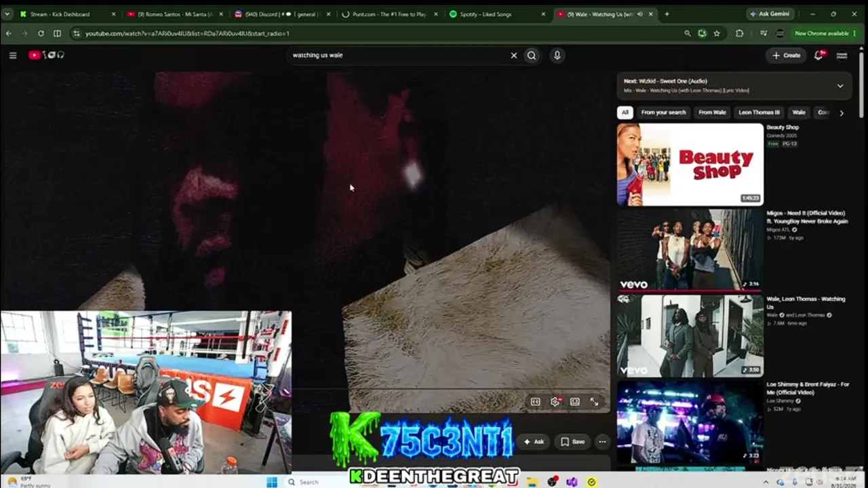Open Wale, Leon Thomas - Watching video thumbnail
Screen dimensions: 868x488
690,336
